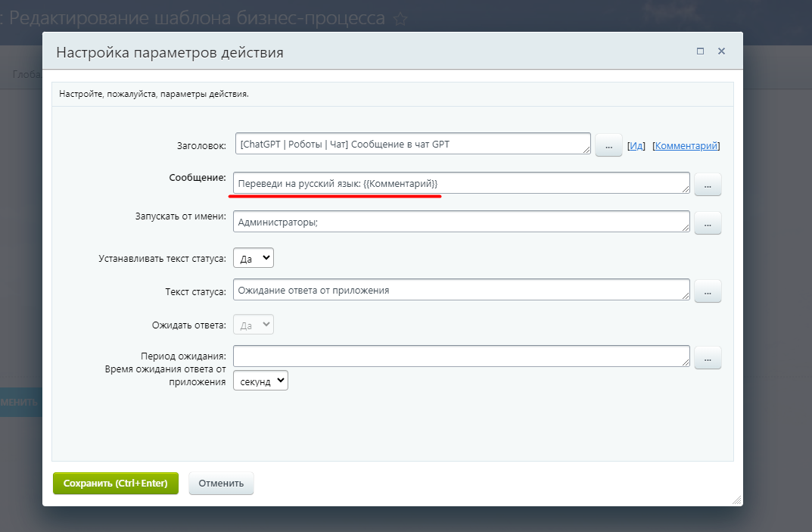
Task: Open value picker for Текст статуса
Action: pyautogui.click(x=708, y=291)
